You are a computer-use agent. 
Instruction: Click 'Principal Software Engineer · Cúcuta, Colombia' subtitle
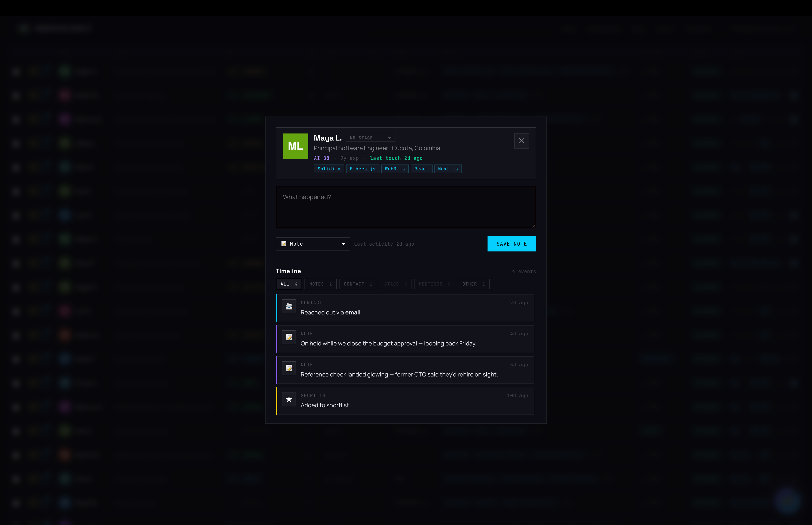[x=377, y=148]
